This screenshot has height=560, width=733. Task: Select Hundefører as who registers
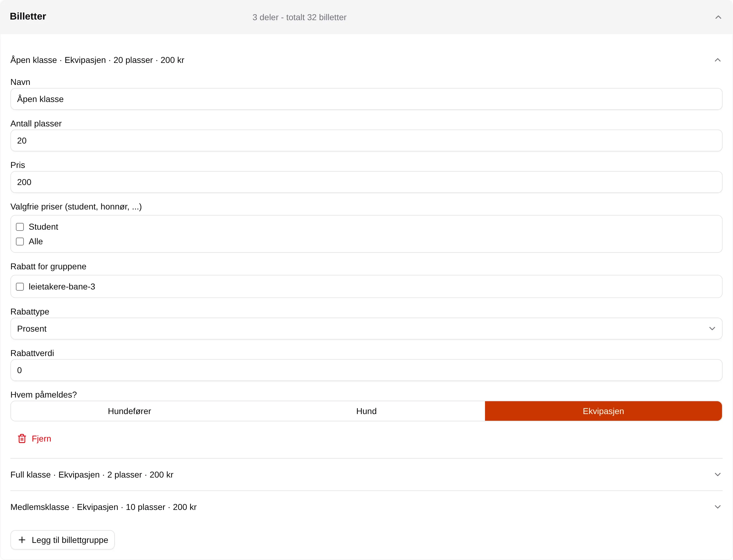(x=129, y=411)
